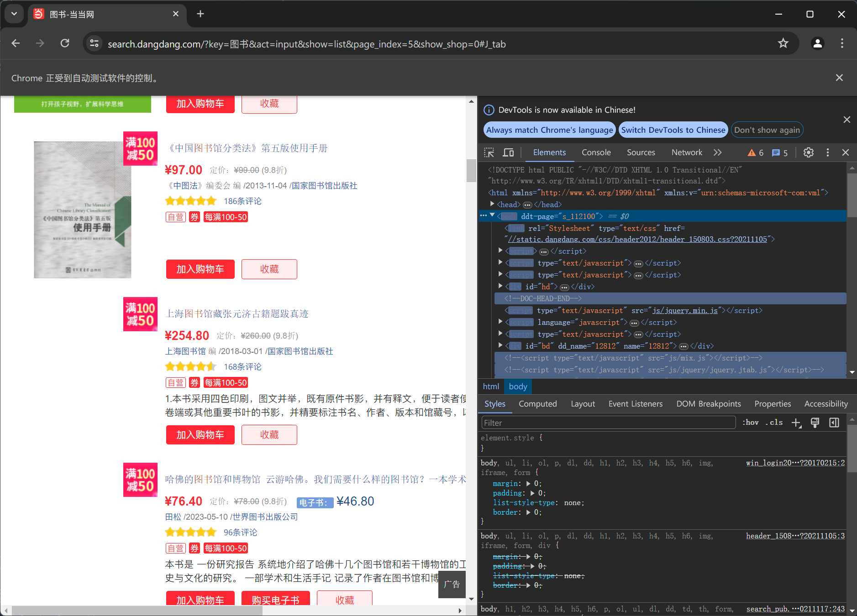Open the Event Listeners tab
The image size is (857, 616).
[635, 404]
